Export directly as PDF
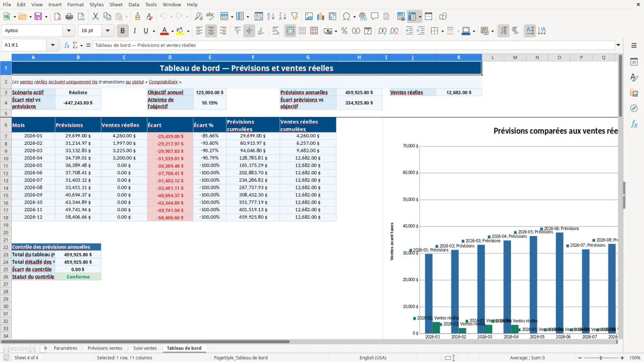644x362 pixels. coord(57,17)
